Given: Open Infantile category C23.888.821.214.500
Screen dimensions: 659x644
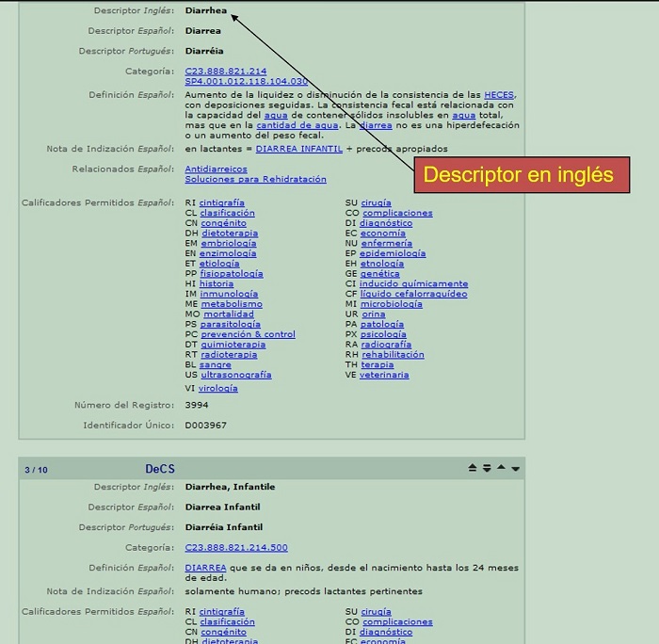Looking at the screenshot, I should coord(236,547).
